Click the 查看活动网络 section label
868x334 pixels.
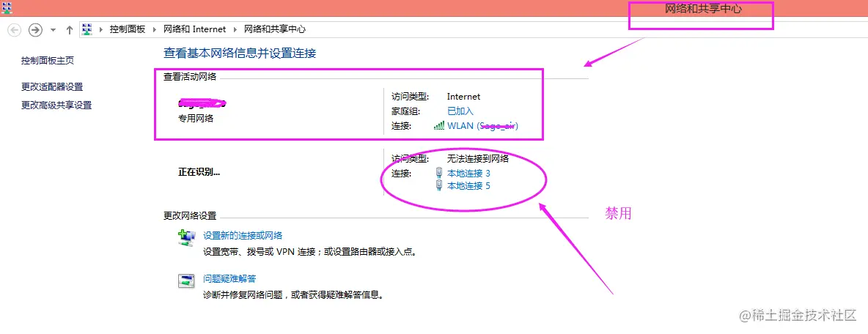[190, 77]
